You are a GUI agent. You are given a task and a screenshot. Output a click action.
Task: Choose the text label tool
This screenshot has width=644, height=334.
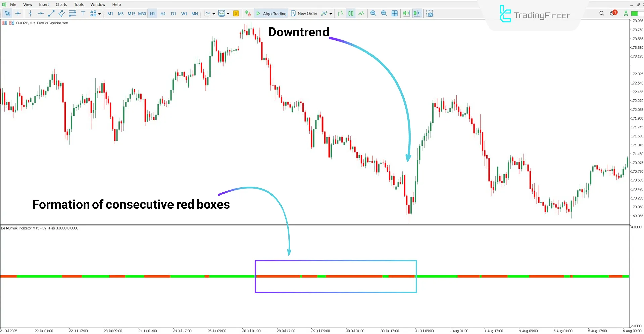83,13
